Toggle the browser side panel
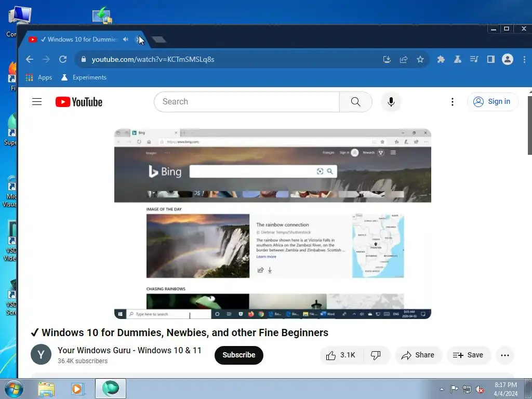 tap(490, 59)
